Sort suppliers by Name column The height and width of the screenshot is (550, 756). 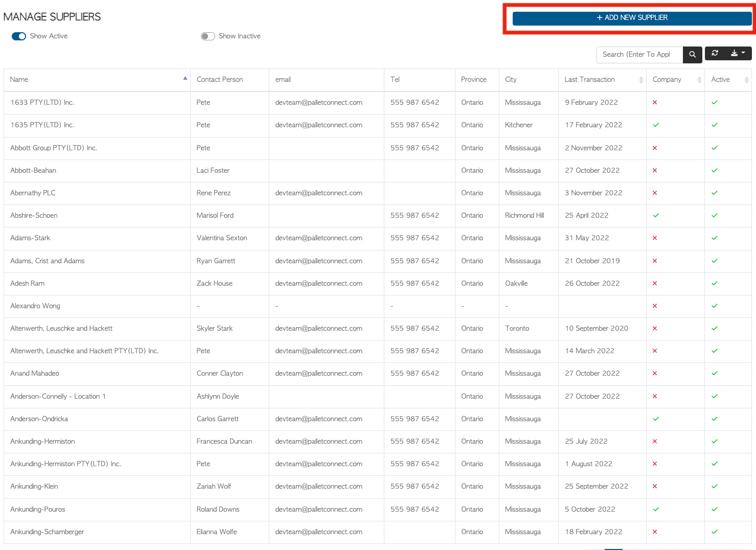tap(97, 80)
